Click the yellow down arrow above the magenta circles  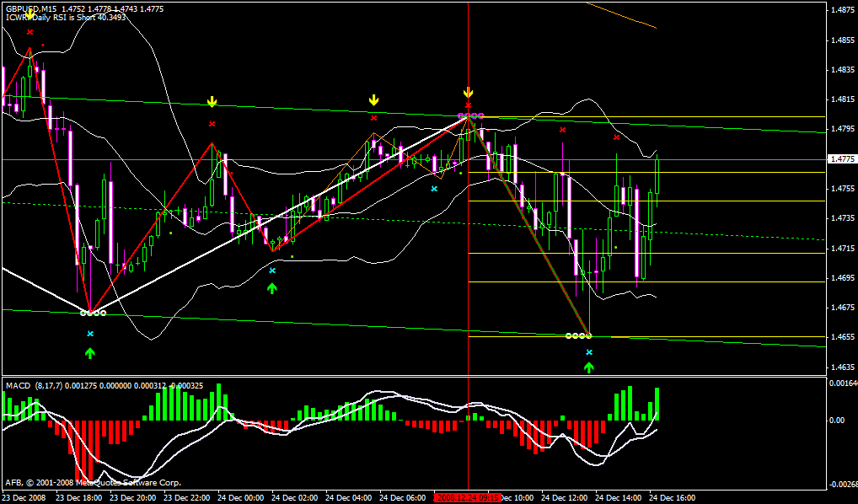[469, 93]
